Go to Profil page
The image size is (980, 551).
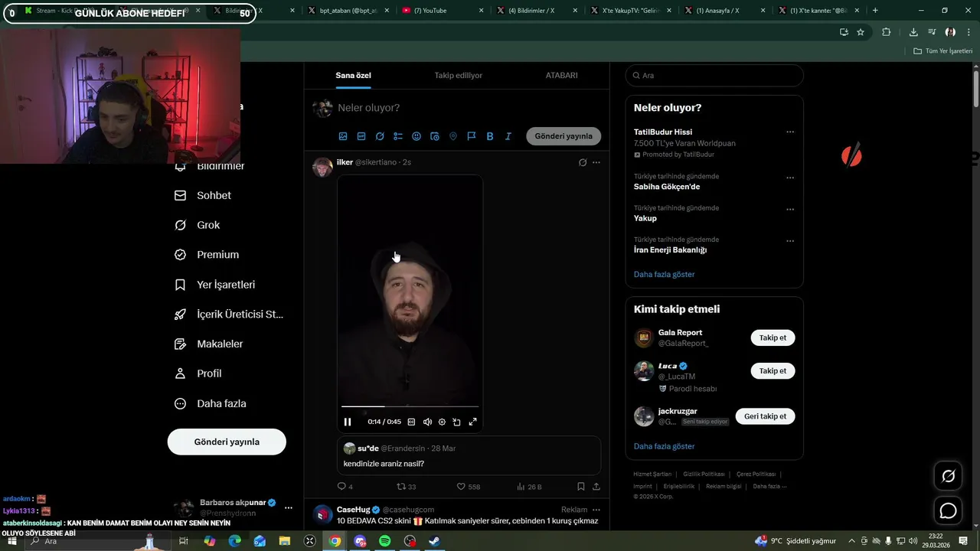(199, 373)
